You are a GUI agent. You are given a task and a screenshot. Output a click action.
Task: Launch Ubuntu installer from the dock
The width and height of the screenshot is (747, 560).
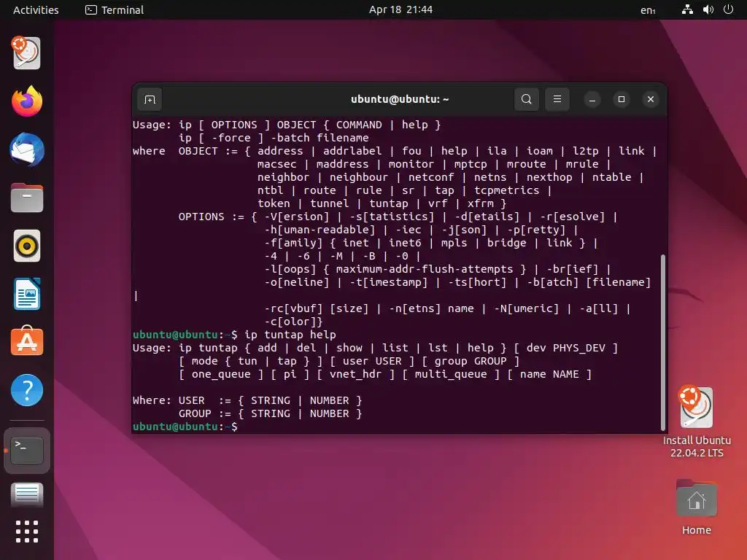[27, 52]
